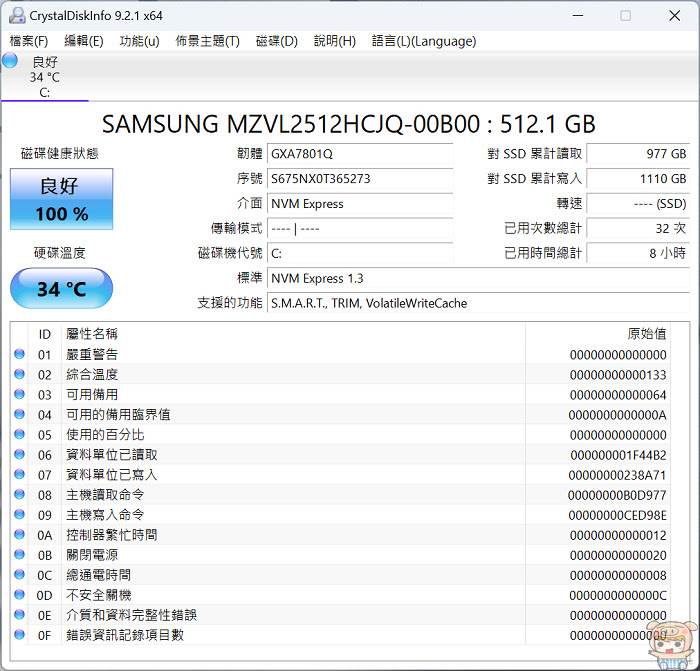Click status orb for attribute 08 主機讀取命令
The width and height of the screenshot is (700, 671).
[x=19, y=495]
